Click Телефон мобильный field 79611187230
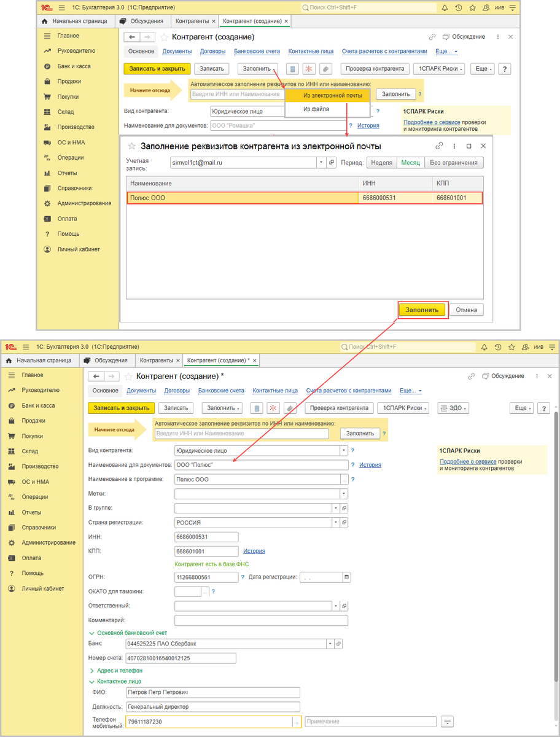The image size is (560, 737). point(209,722)
